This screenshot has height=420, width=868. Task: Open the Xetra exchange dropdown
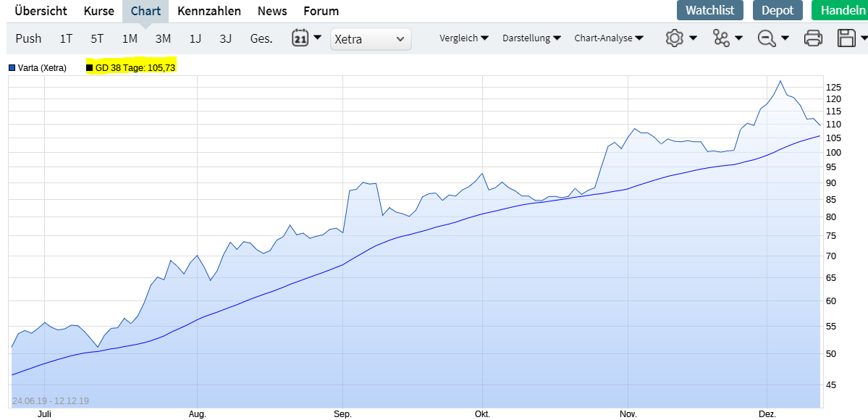(370, 39)
